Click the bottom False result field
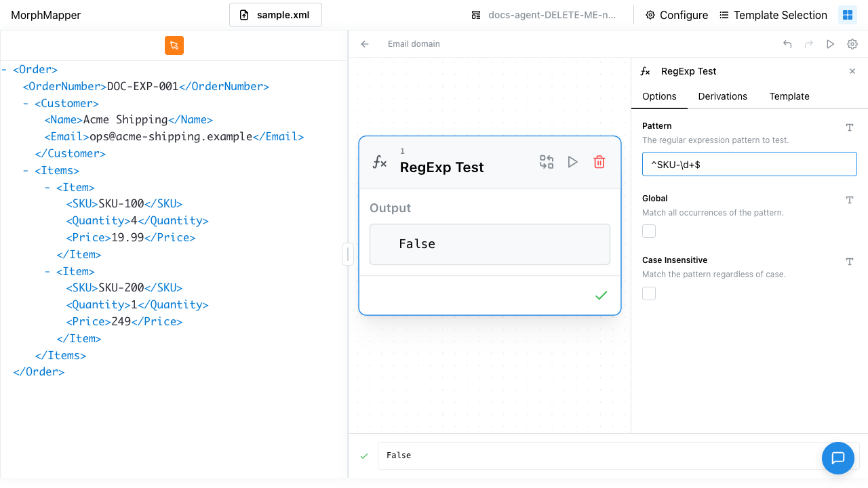The image size is (868, 488). coord(618,455)
